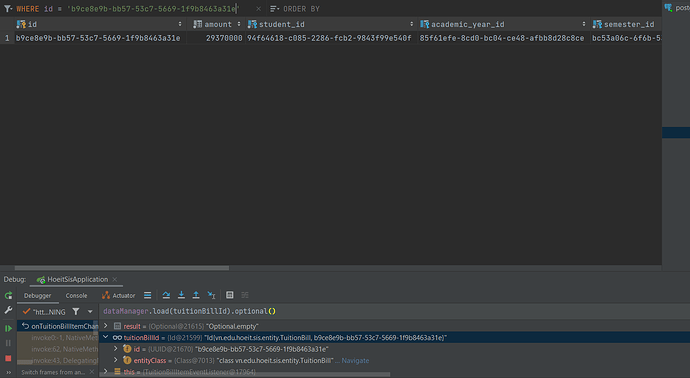Screen dimensions: 690x378
Task: Clear the WHERE filter with the X
Action: (258, 9)
